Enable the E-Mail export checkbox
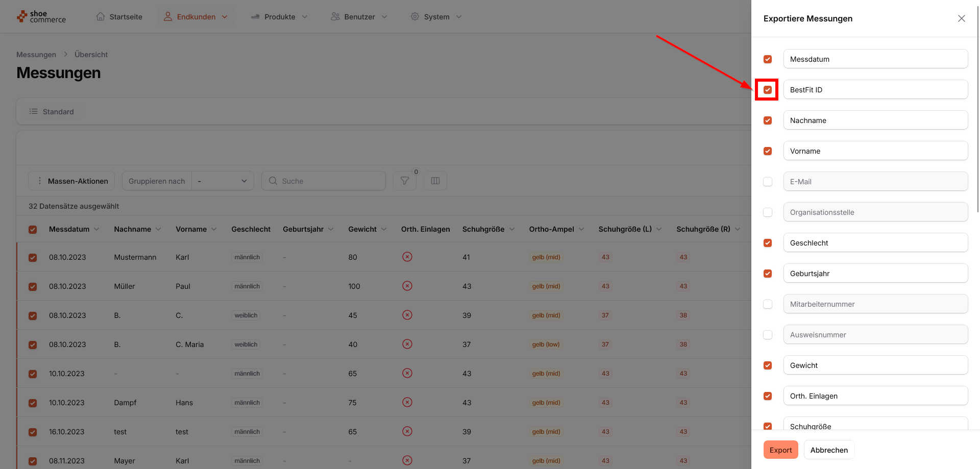 pyautogui.click(x=767, y=182)
